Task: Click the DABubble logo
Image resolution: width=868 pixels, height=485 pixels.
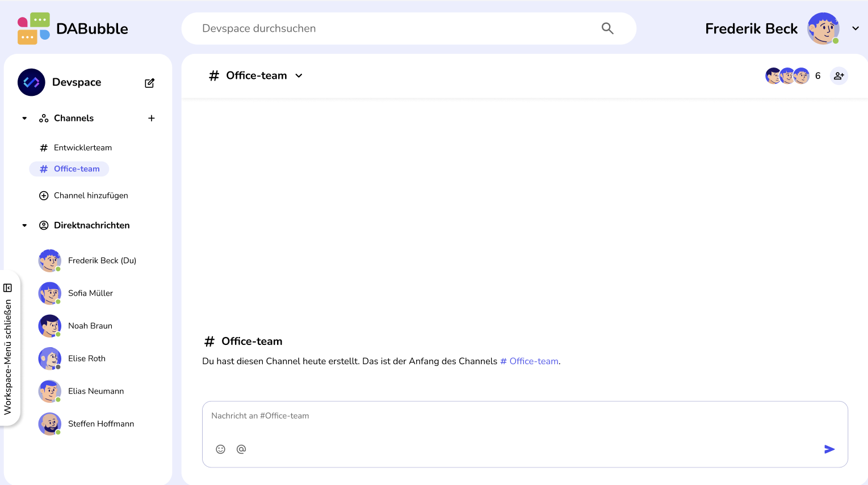Action: (x=73, y=28)
